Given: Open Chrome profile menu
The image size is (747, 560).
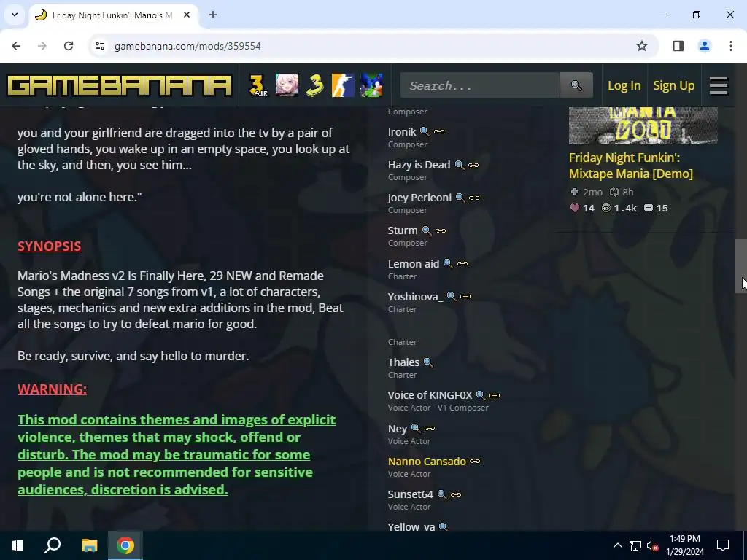Looking at the screenshot, I should (x=705, y=46).
